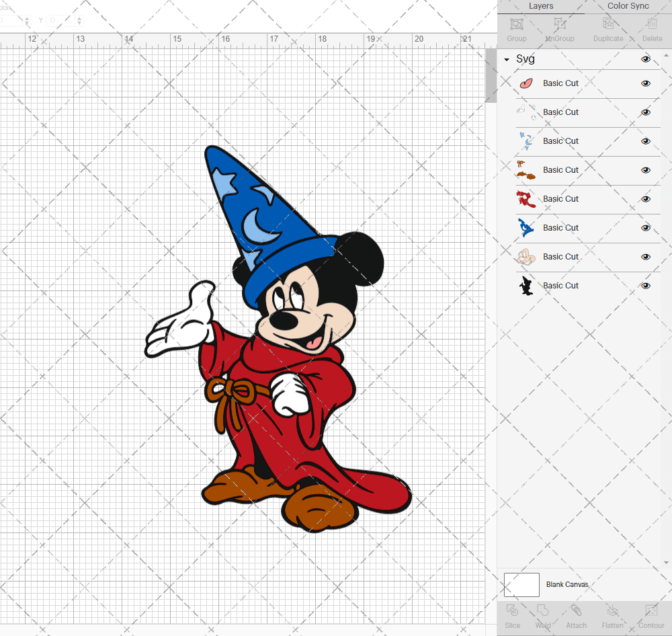
Task: Click the Y position stepper arrows
Action: [79, 20]
